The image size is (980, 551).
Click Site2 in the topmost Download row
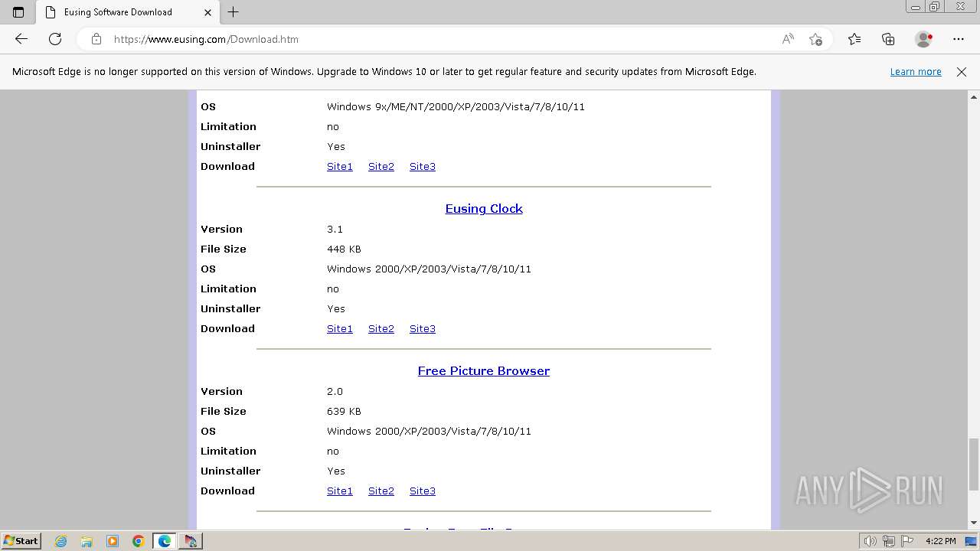[x=381, y=167]
